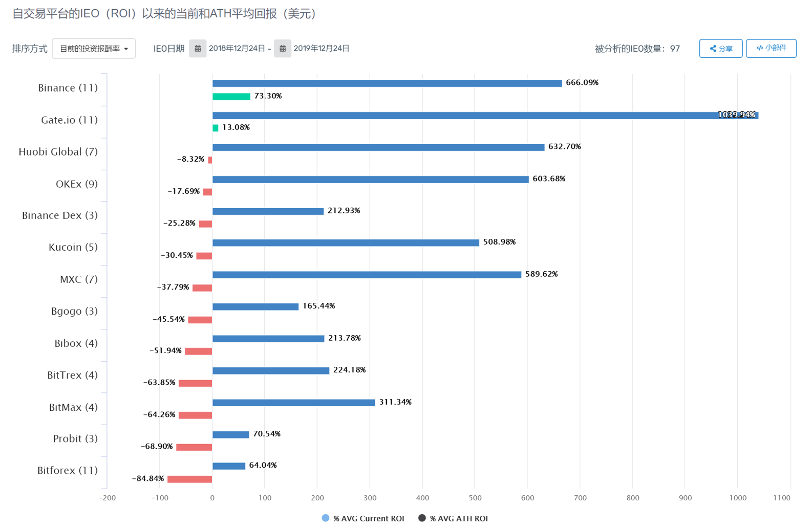Click the Huobi Global 632.70% bar
This screenshot has height=527, width=812.
tap(378, 147)
